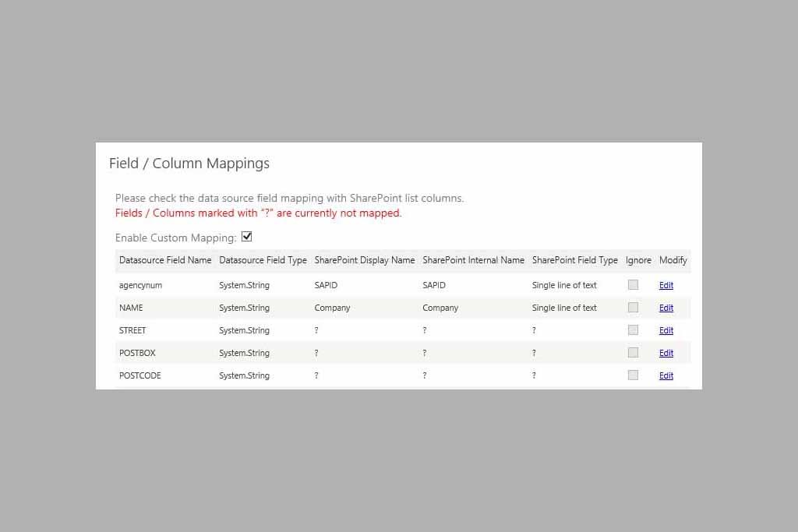The image size is (798, 532).
Task: Edit the POSTBOX mapping
Action: tap(666, 354)
